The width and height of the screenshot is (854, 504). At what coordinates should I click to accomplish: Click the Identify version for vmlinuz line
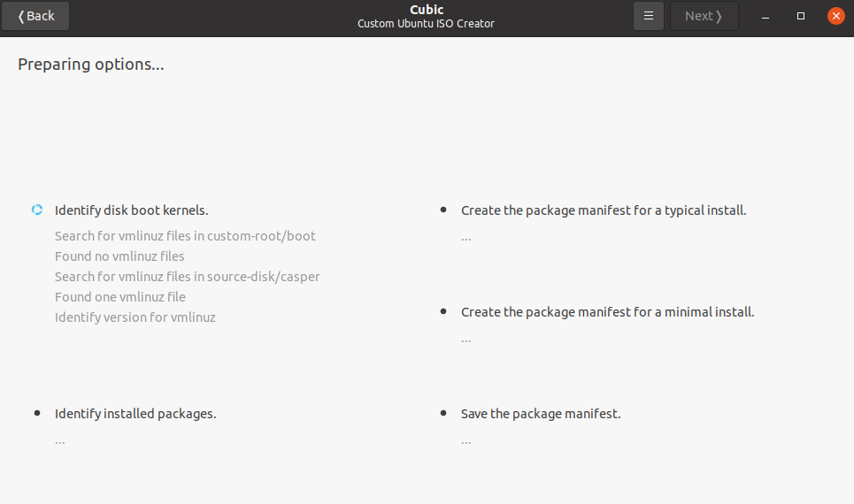(135, 317)
